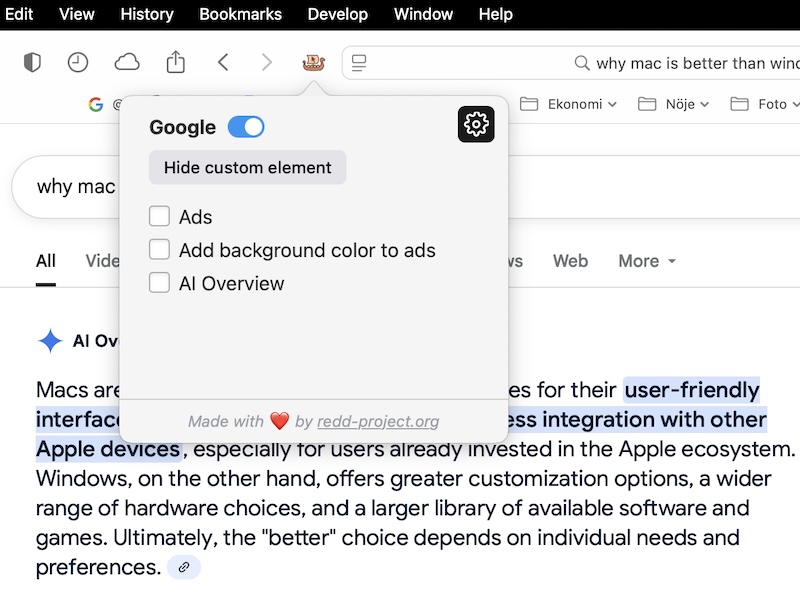The width and height of the screenshot is (800, 593).
Task: Open the Edit menu
Action: [x=18, y=14]
